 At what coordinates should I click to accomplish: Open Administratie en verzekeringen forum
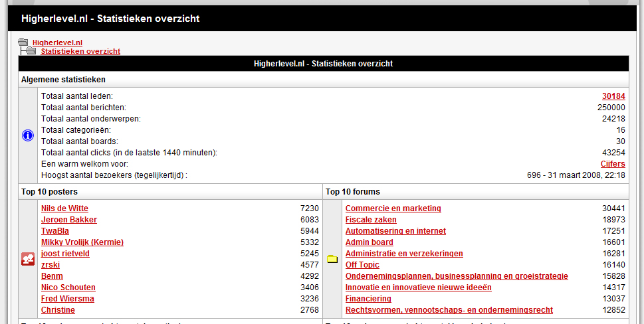(404, 254)
